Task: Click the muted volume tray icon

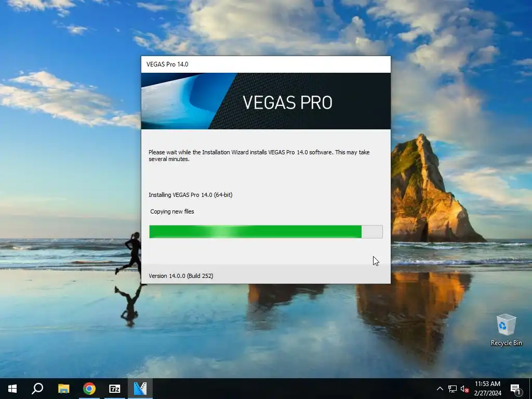Action: 464,389
